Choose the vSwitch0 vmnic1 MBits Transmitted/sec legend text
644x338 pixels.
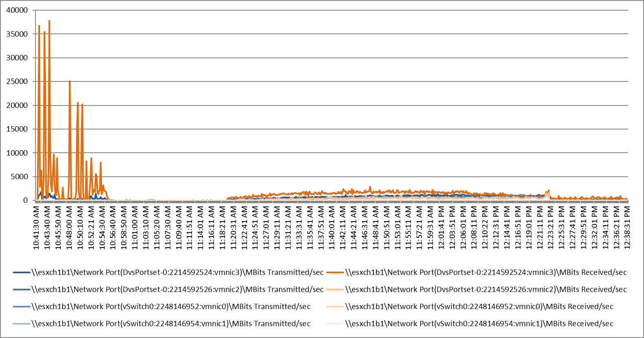pyautogui.click(x=171, y=324)
